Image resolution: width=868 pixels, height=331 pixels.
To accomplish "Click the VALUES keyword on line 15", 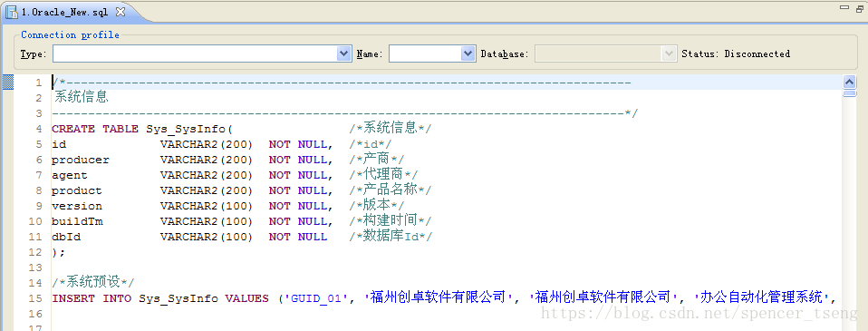I will pos(246,298).
